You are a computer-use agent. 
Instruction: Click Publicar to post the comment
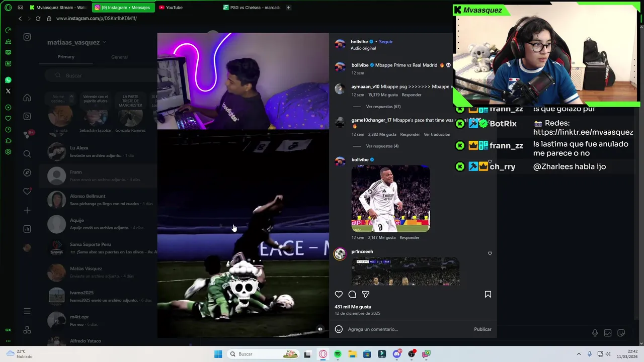coord(482,329)
